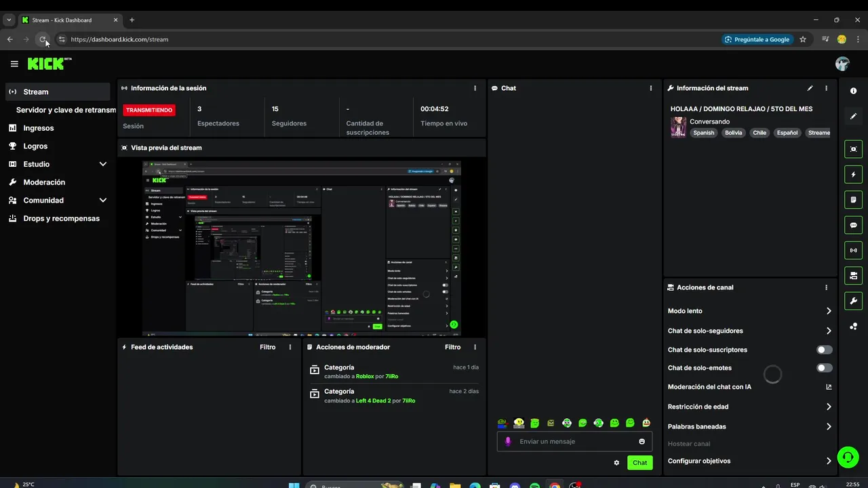The image size is (868, 488).
Task: Click the green Chat send button
Action: 639,463
